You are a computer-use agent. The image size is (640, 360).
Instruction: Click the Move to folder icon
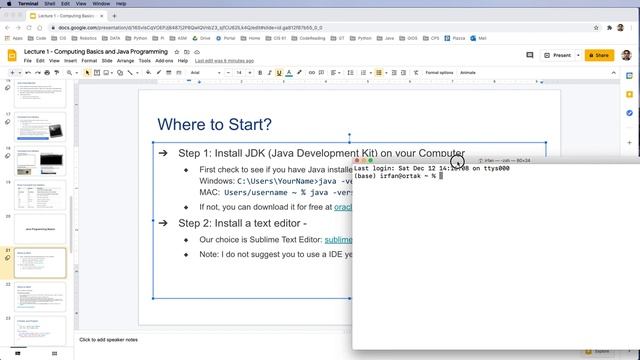coord(187,52)
